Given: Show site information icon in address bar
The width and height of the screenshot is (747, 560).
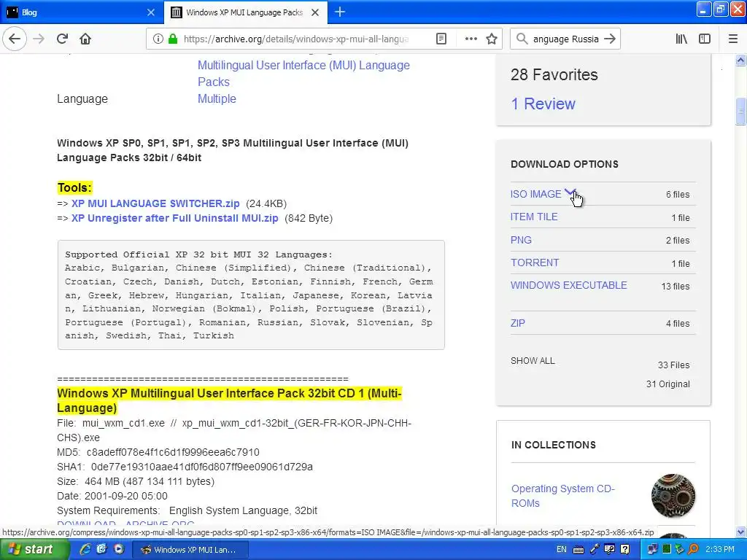Looking at the screenshot, I should (158, 39).
